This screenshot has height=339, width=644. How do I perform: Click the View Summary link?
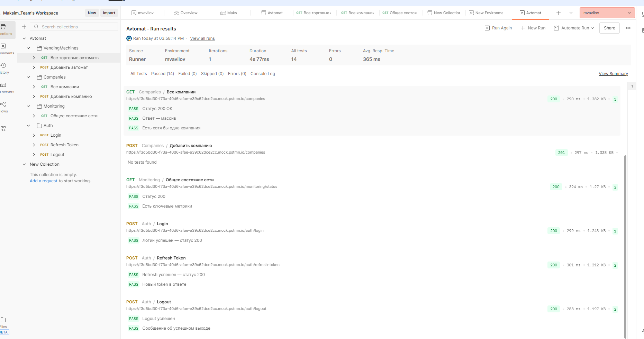tap(613, 74)
